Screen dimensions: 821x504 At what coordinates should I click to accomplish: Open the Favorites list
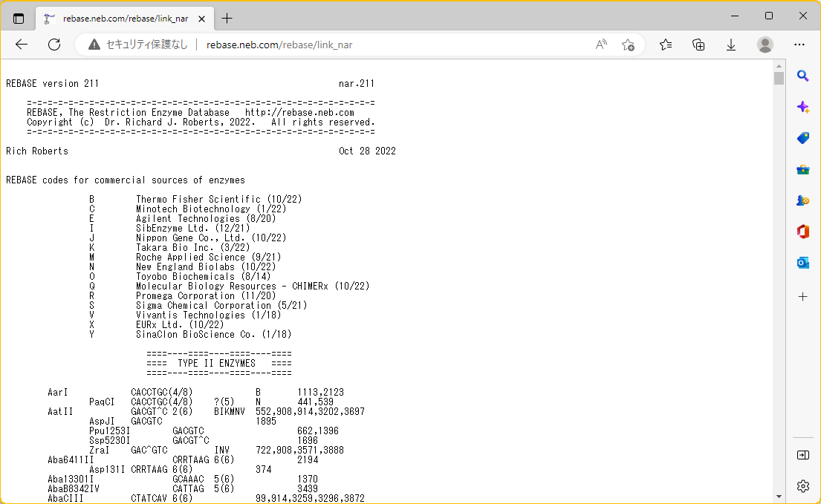click(x=666, y=45)
